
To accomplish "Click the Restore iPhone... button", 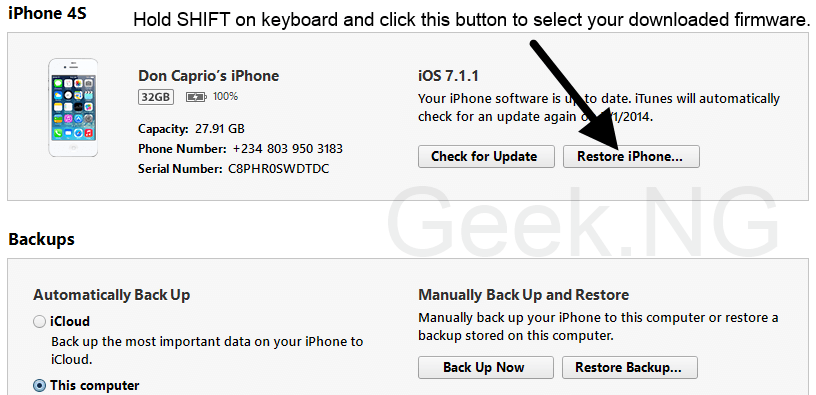I will (x=631, y=157).
